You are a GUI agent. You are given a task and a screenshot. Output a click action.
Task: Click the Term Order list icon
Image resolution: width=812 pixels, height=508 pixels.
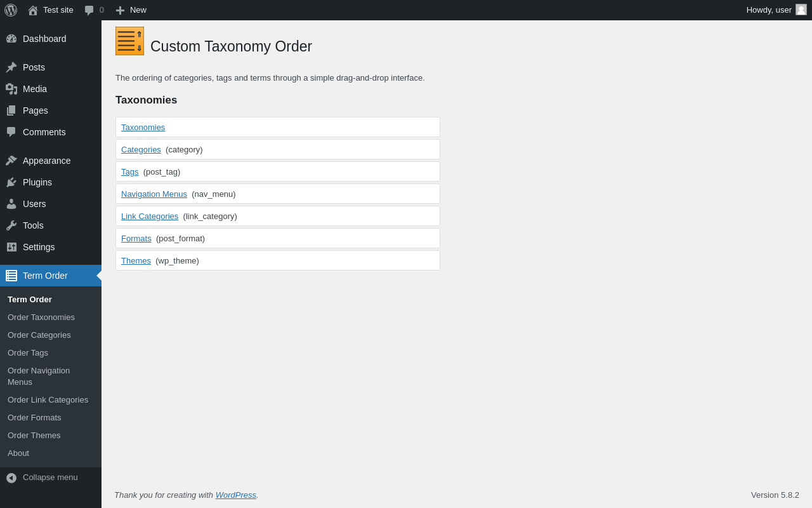[11, 276]
